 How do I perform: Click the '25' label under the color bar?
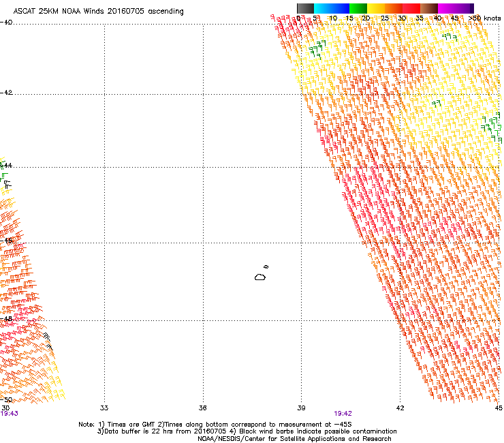coord(385,18)
